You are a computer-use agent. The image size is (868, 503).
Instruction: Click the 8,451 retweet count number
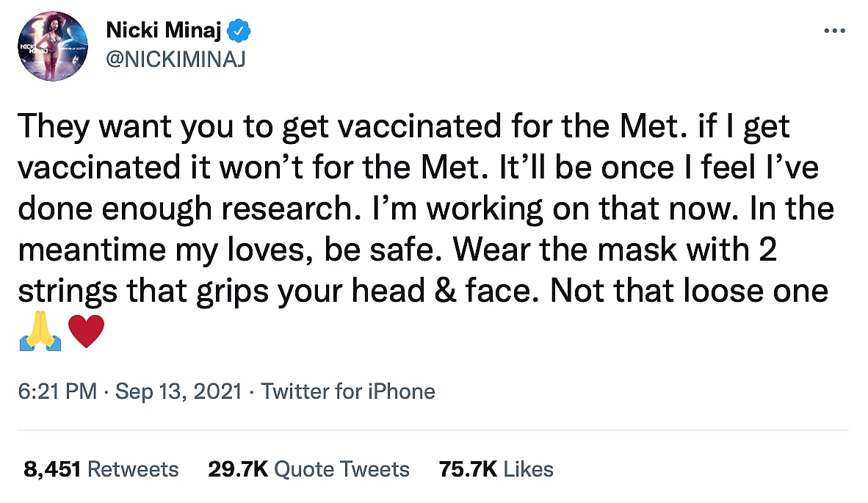coord(51,469)
